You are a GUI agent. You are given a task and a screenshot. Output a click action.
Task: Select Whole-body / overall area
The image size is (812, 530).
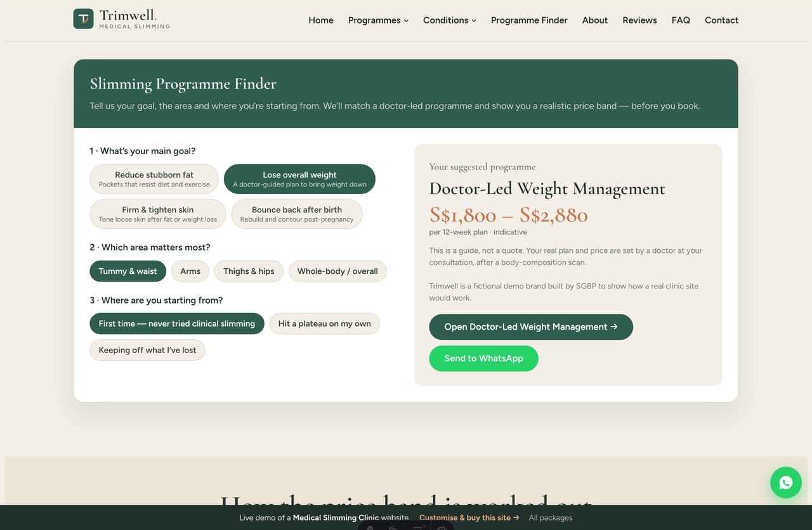pos(337,271)
